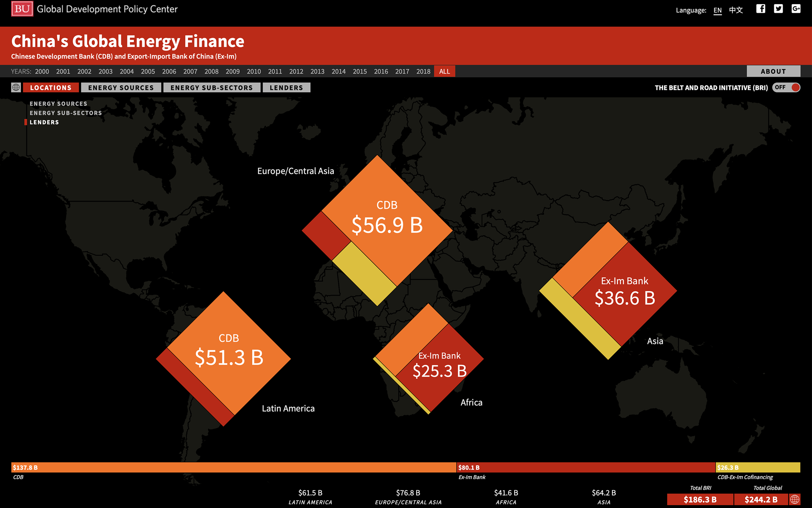The height and width of the screenshot is (508, 812).
Task: Select year 2009
Action: pyautogui.click(x=232, y=71)
